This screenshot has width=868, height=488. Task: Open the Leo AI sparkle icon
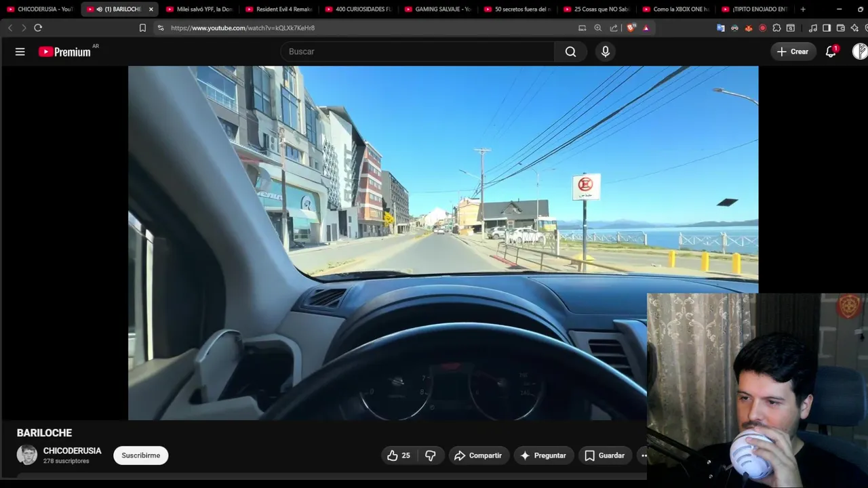(x=854, y=28)
